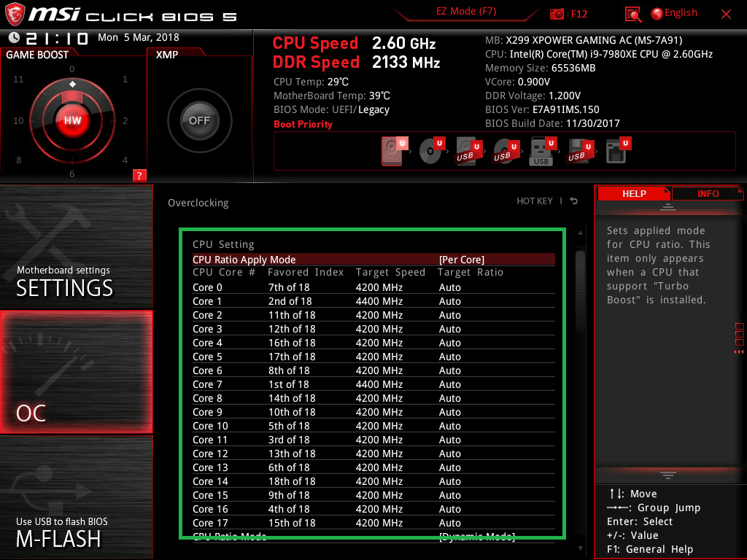Open the M-FLASH BIOS flash panel
Image resolution: width=747 pixels, height=560 pixels.
click(x=76, y=497)
